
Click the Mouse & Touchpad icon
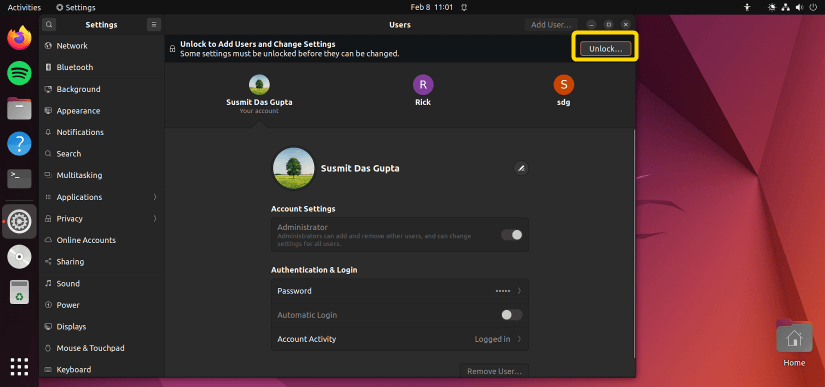48,348
